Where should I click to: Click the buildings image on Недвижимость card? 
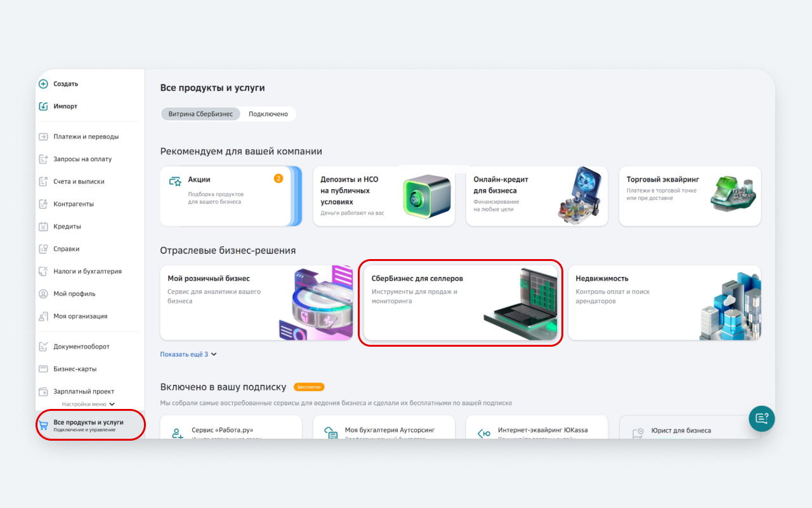[x=730, y=306]
